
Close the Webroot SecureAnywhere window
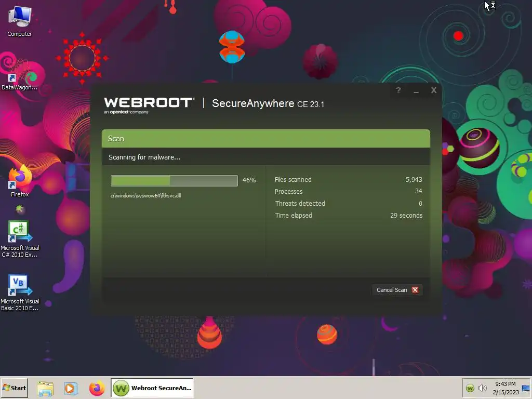(434, 90)
